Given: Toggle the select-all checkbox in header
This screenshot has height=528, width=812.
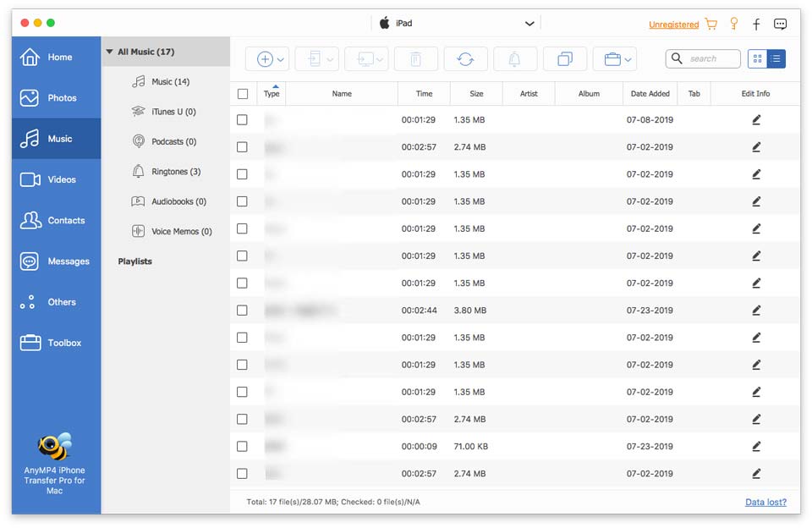Looking at the screenshot, I should 243,94.
